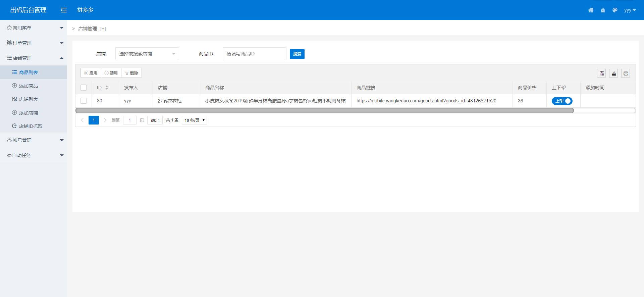Viewport: 644px width, 297px height.
Task: Open the 10 条/页 page size dropdown
Action: pos(194,120)
